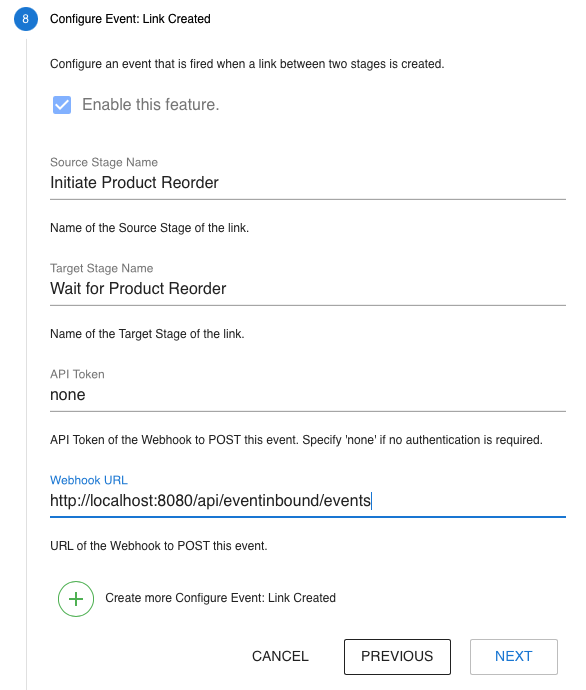Click the step 8 circle icon

(26, 19)
